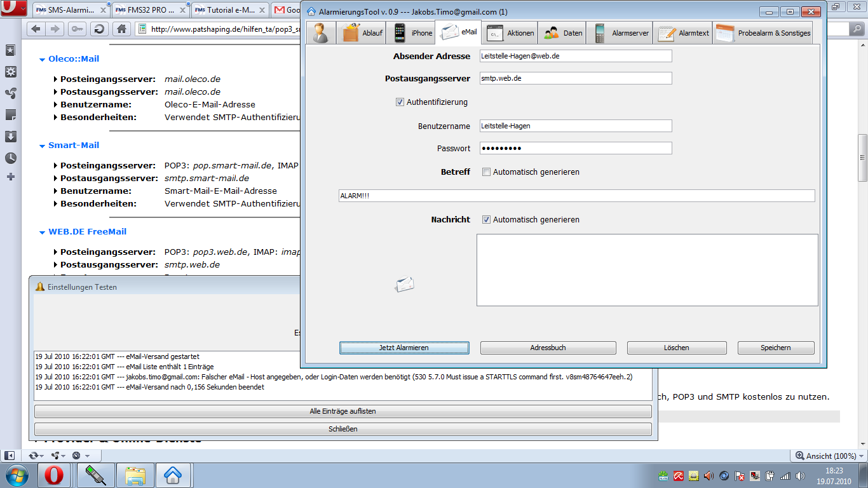Open Opera bookmarks panel star icon

(x=10, y=50)
